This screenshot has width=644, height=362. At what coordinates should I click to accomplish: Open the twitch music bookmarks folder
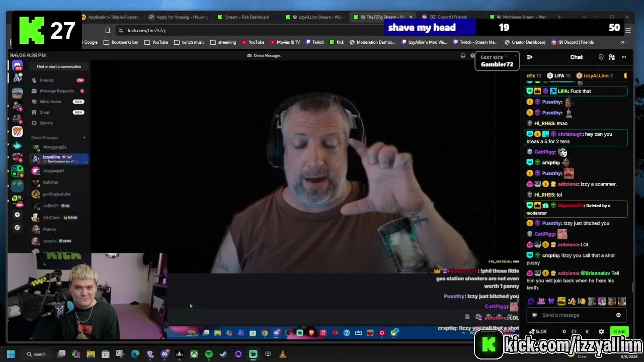tap(189, 42)
